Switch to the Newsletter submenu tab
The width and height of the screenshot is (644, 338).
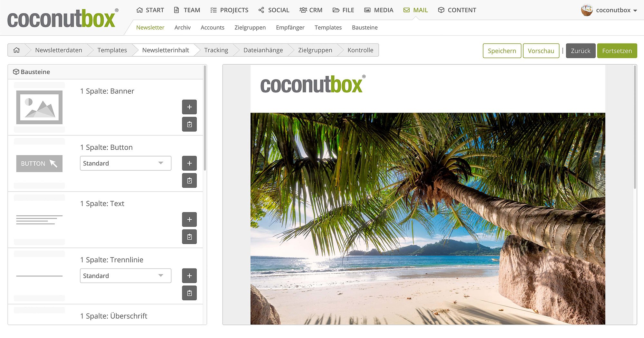point(150,27)
